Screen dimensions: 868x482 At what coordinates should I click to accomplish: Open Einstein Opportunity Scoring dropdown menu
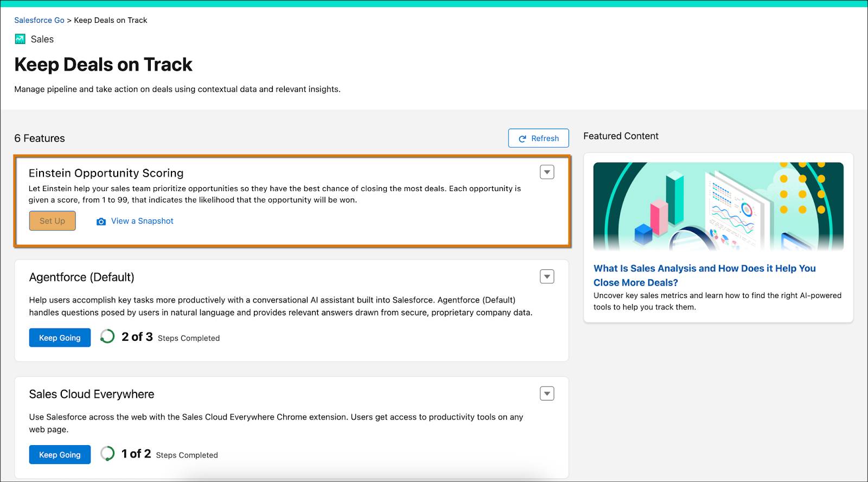(x=547, y=173)
